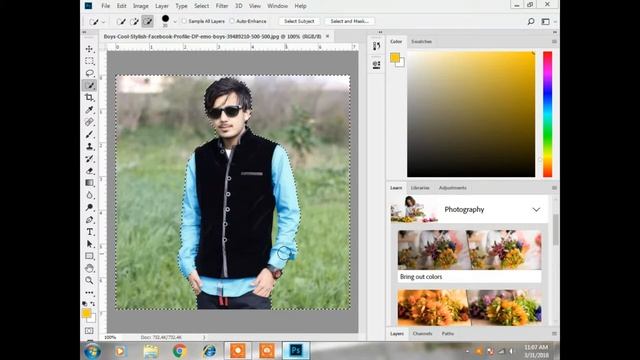Click the 100% zoom level field
640x360 pixels.
[110, 338]
